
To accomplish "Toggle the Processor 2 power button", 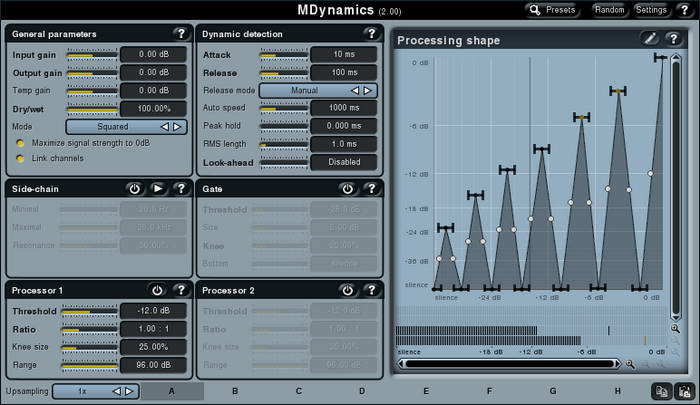I will (348, 290).
